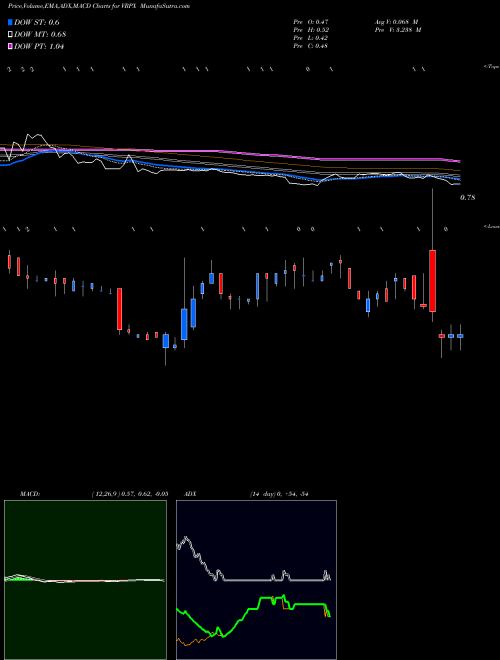Image resolution: width=500 pixels, height=660 pixels.
Task: Click the 'Pre H: 0.52' value
Action: pyautogui.click(x=311, y=30)
